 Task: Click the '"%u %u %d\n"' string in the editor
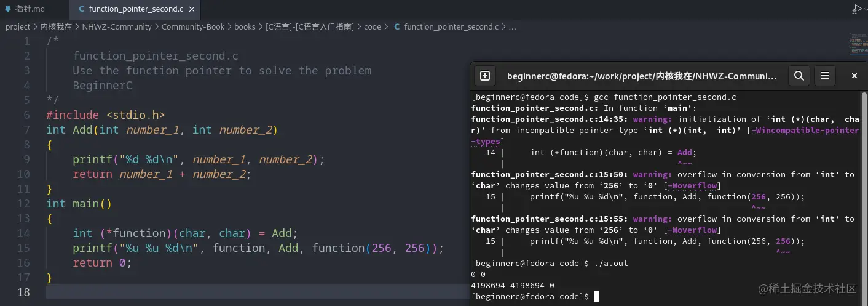(x=159, y=248)
